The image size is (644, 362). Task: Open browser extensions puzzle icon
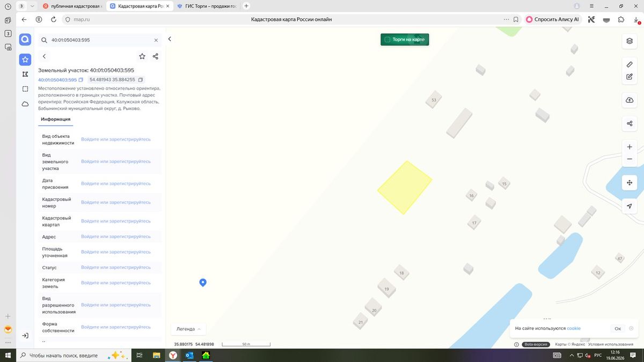pos(621,19)
